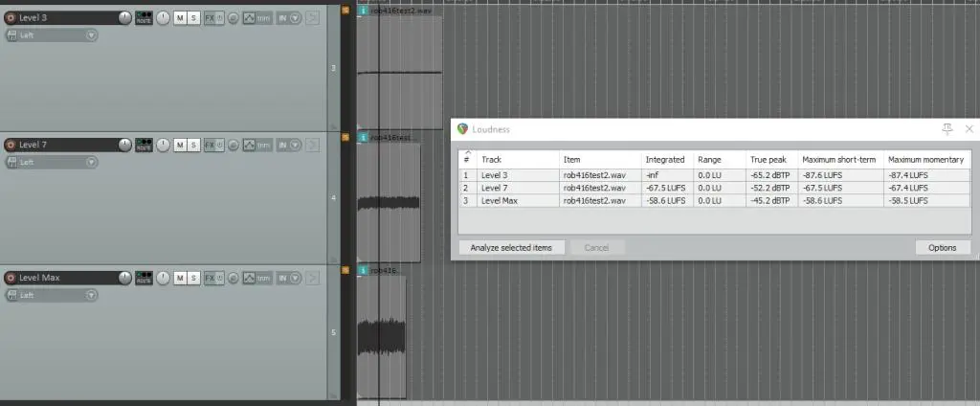Image resolution: width=980 pixels, height=406 pixels.
Task: Pin the Loudness window on top
Action: [x=947, y=128]
